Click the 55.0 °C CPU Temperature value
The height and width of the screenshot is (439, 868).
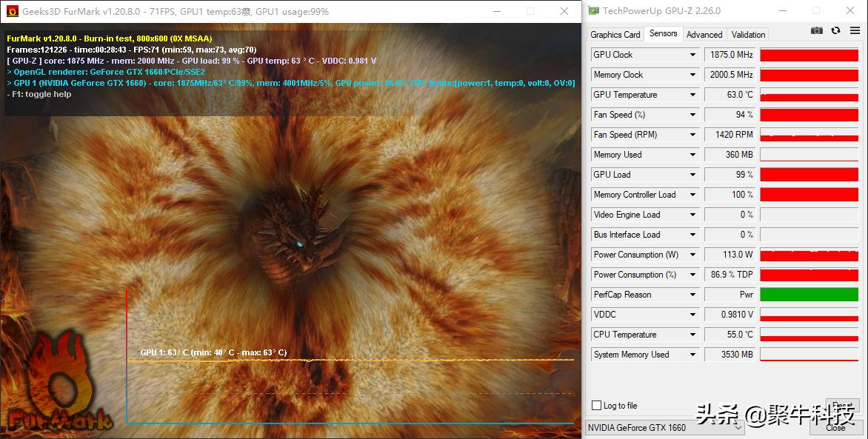[x=730, y=335]
